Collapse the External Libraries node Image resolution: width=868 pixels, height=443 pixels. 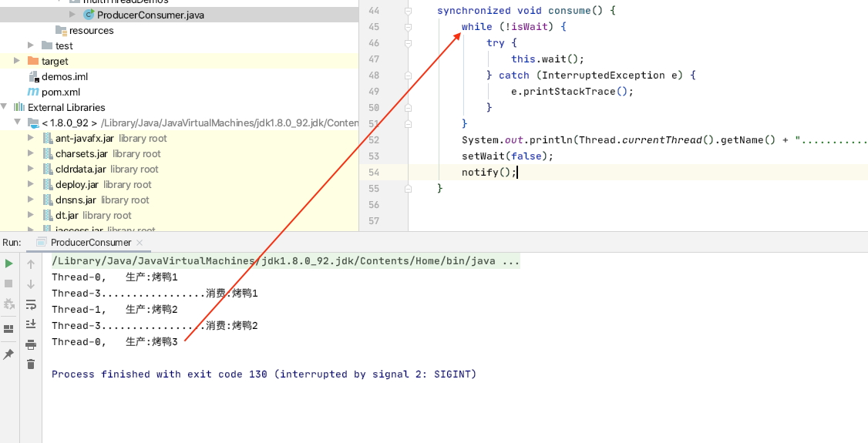point(5,107)
